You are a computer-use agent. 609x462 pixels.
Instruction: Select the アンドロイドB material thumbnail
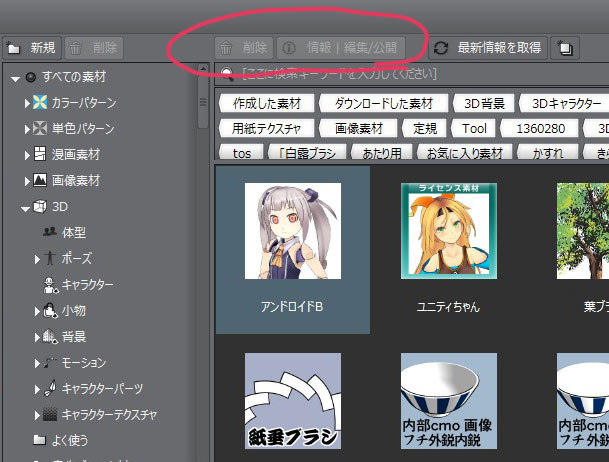pos(293,231)
